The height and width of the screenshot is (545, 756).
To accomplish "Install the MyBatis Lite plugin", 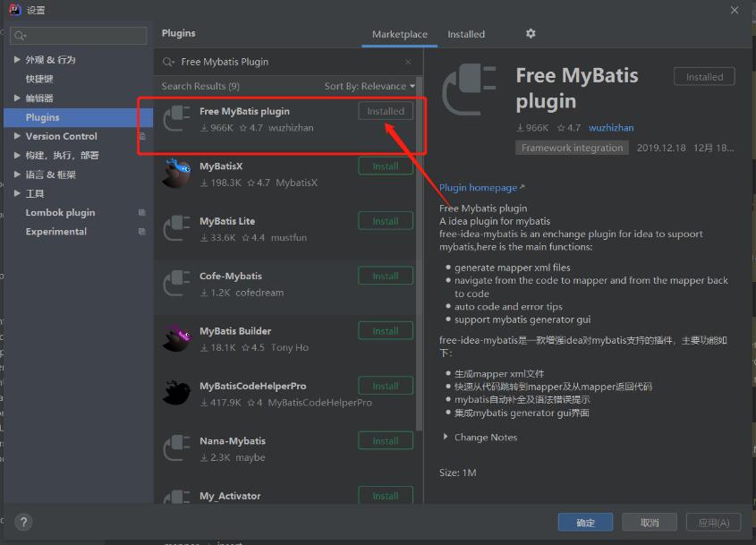I will click(x=386, y=221).
